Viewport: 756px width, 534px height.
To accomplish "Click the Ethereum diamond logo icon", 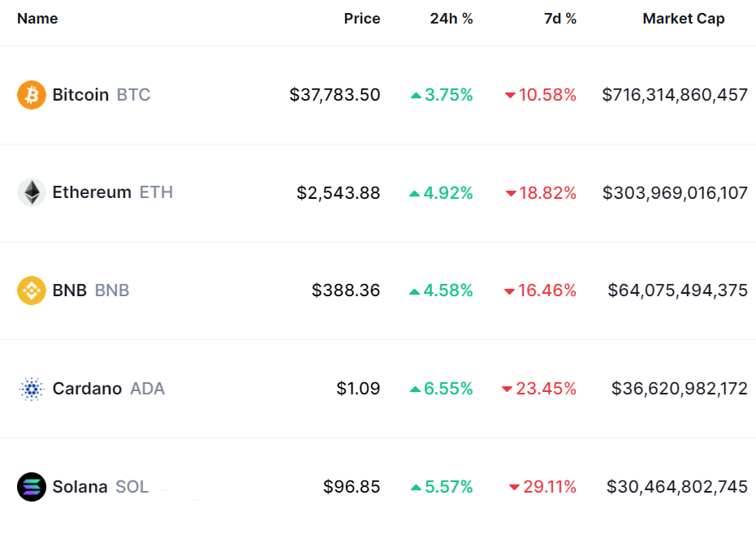I will tap(32, 192).
